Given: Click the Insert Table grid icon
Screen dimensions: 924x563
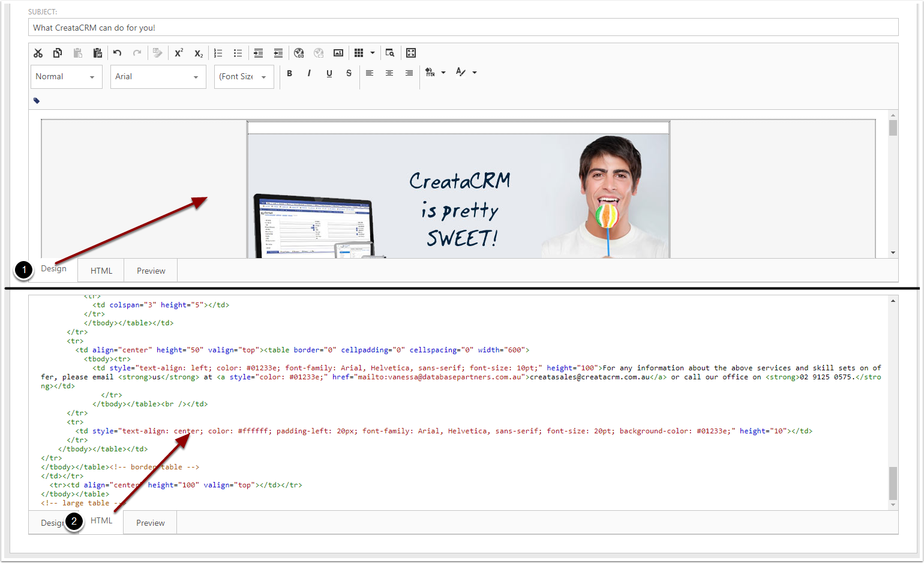Looking at the screenshot, I should [359, 53].
